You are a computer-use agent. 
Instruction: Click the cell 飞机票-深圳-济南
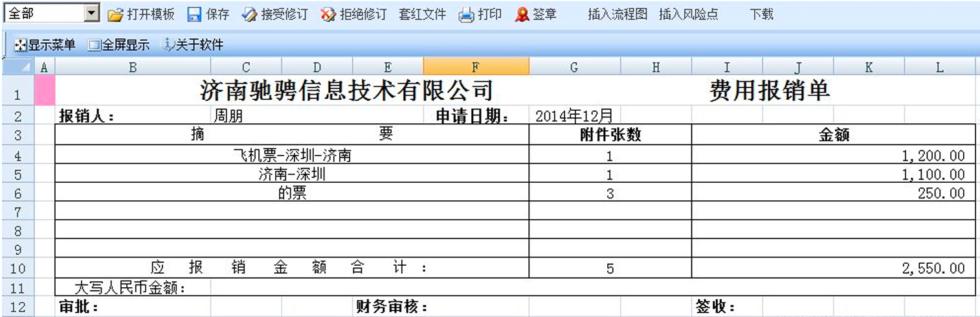coord(292,156)
